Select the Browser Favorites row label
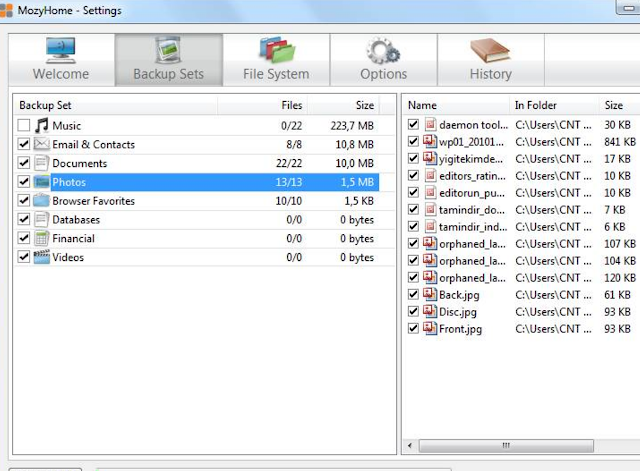 point(93,201)
